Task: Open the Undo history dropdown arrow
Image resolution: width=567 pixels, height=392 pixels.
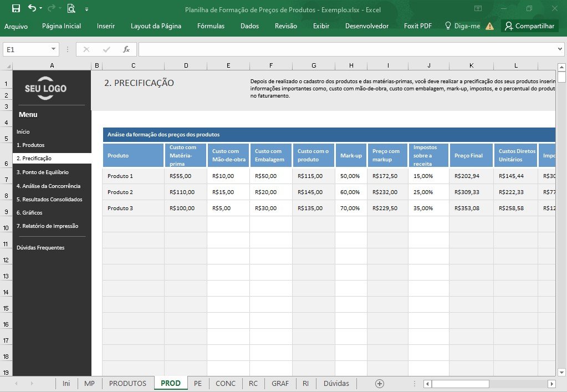Action: [40, 8]
